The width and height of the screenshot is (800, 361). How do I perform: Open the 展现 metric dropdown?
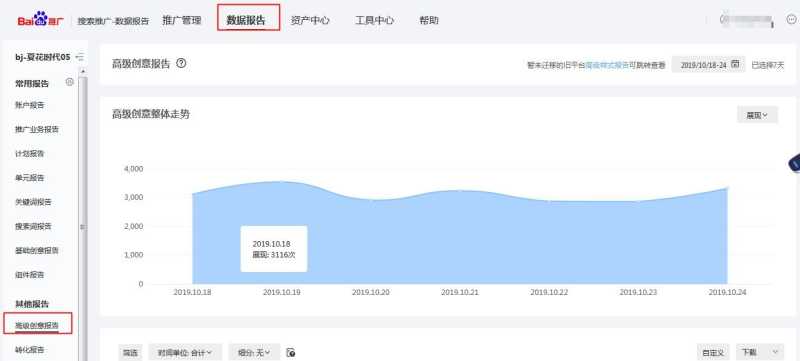(x=757, y=115)
